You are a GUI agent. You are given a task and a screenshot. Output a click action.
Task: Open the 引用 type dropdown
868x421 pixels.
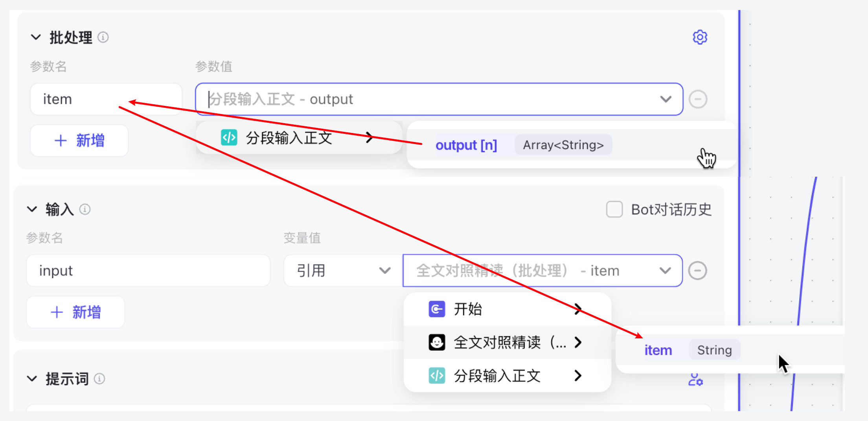[x=343, y=271]
